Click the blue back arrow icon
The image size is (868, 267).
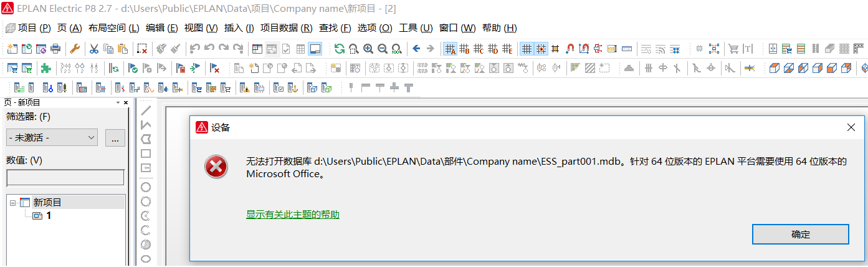[416, 49]
